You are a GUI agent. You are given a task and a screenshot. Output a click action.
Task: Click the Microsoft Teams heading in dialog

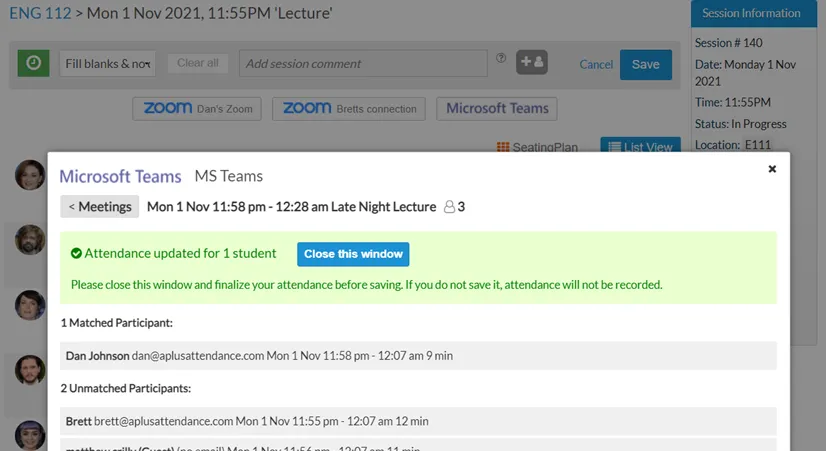[x=120, y=176]
